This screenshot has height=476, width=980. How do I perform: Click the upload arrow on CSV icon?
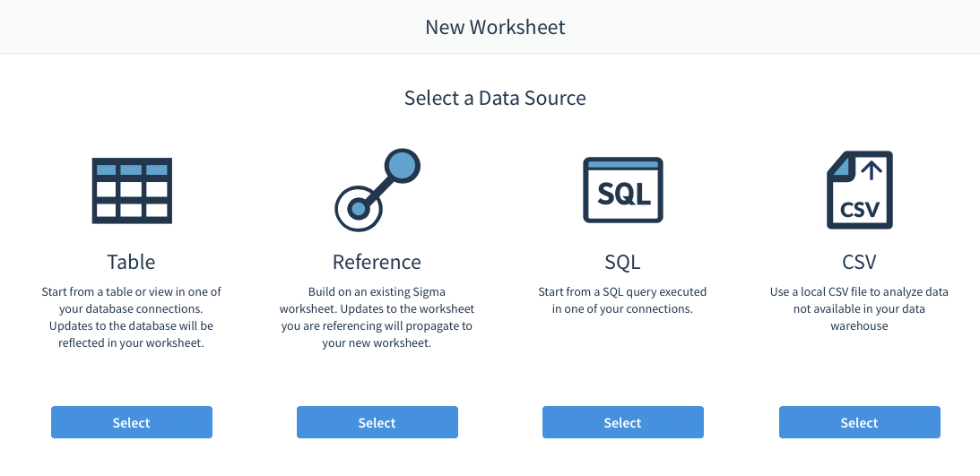873,169
